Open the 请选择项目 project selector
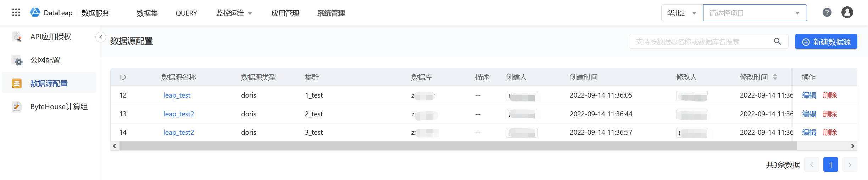 pyautogui.click(x=755, y=13)
